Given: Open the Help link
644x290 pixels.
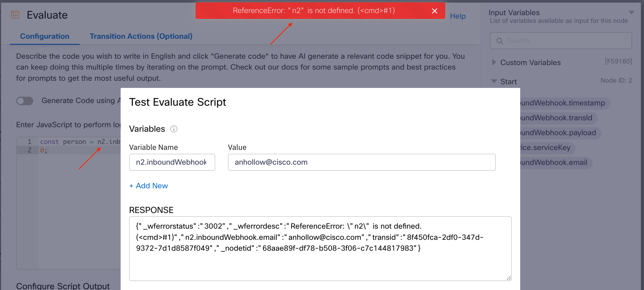Looking at the screenshot, I should point(457,16).
